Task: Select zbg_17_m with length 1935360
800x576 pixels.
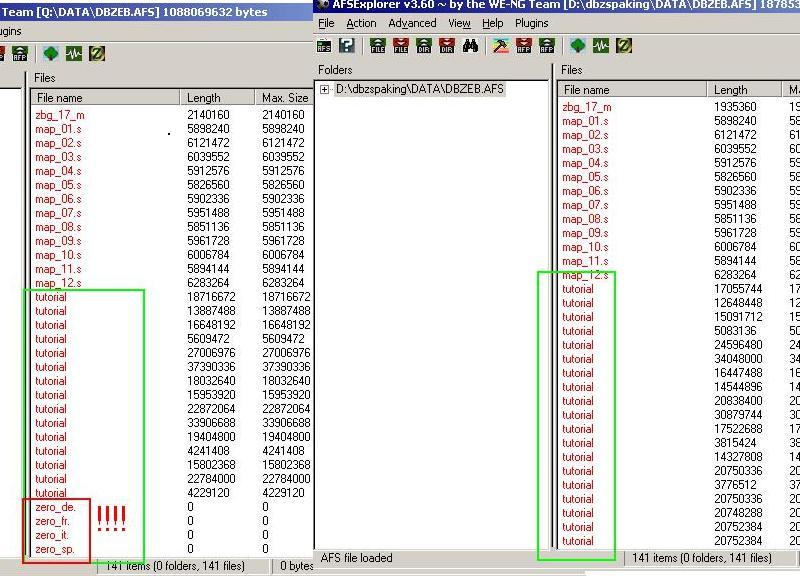Action: (586, 107)
